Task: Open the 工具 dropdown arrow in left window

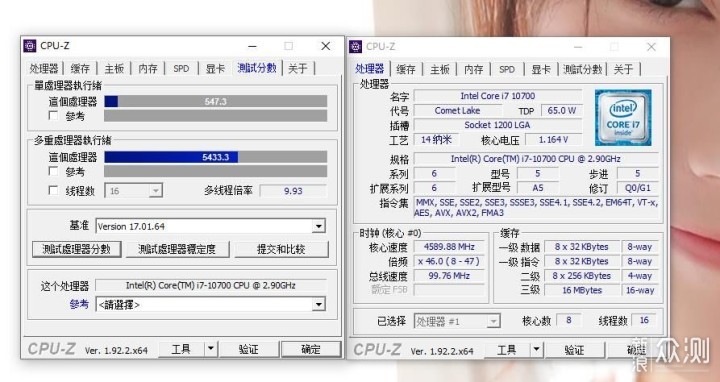Action: 210,349
